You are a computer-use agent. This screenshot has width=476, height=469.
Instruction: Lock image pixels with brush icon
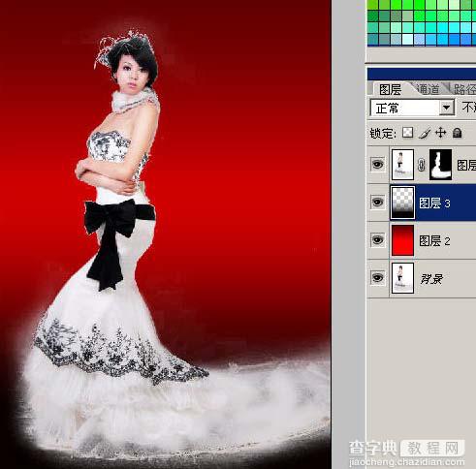click(425, 133)
